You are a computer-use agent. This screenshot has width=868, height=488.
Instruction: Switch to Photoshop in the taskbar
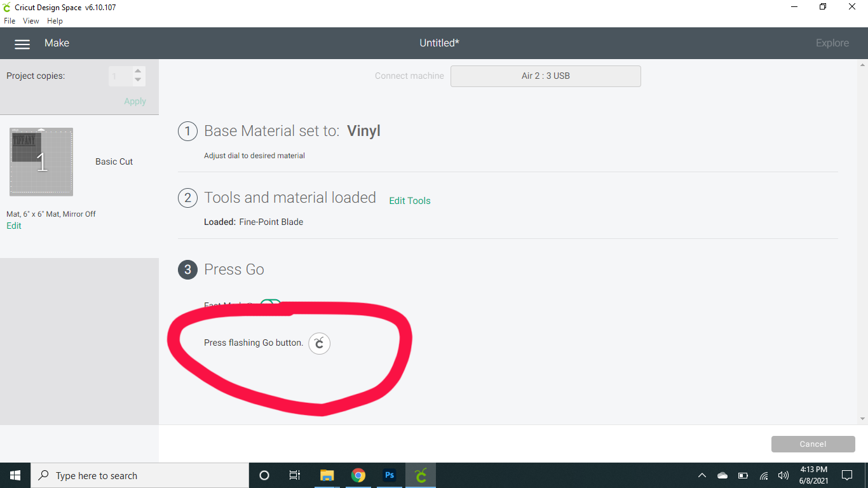(390, 475)
